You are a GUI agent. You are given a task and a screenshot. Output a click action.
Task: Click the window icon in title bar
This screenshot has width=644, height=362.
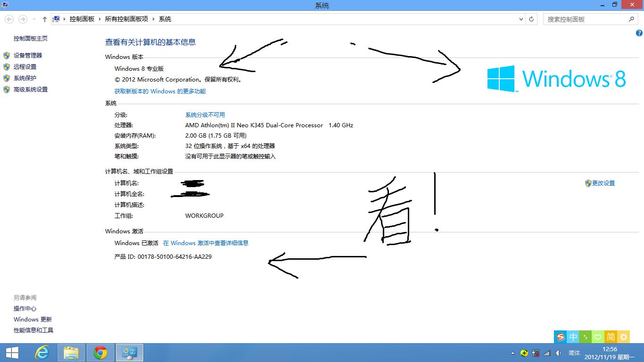pyautogui.click(x=4, y=4)
